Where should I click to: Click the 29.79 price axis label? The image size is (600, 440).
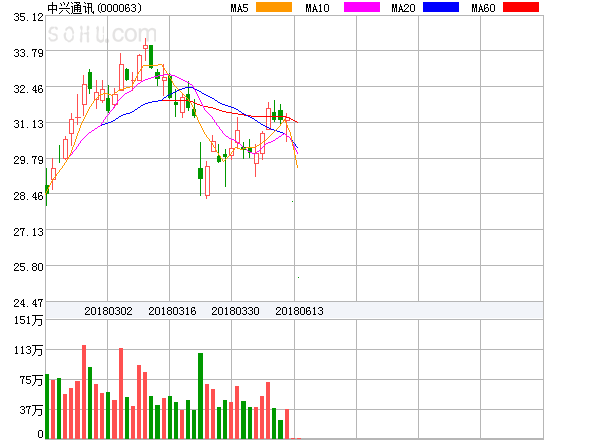coord(28,160)
